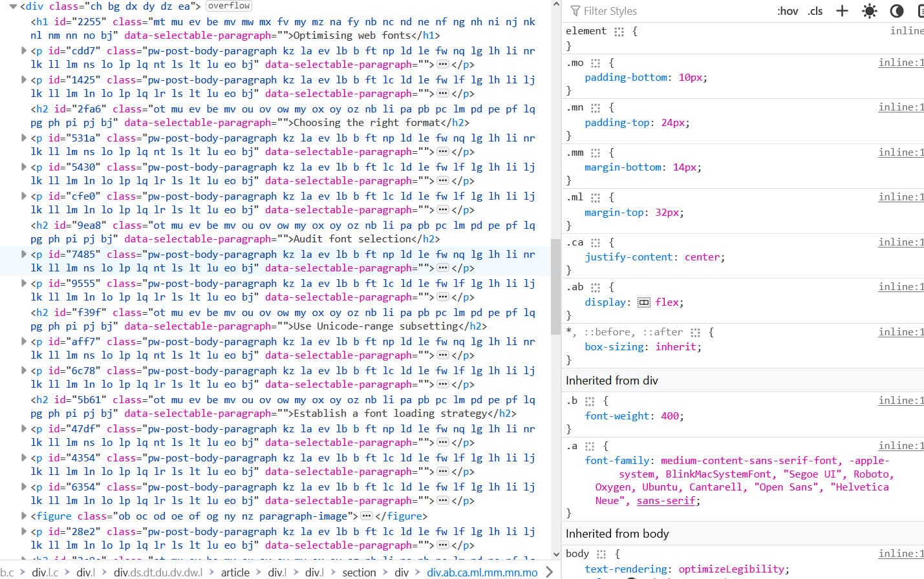The width and height of the screenshot is (924, 579).
Task: Expand the paragraph element with id cdd7
Action: pos(23,50)
